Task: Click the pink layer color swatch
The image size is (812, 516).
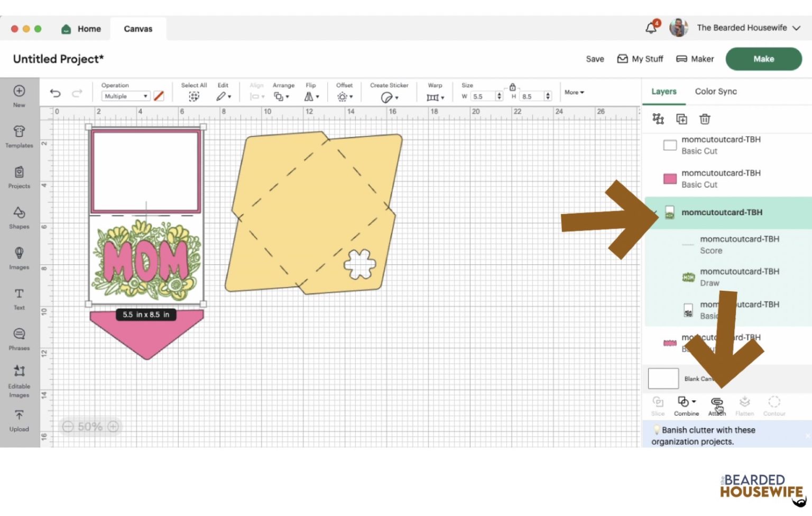Action: (x=670, y=179)
